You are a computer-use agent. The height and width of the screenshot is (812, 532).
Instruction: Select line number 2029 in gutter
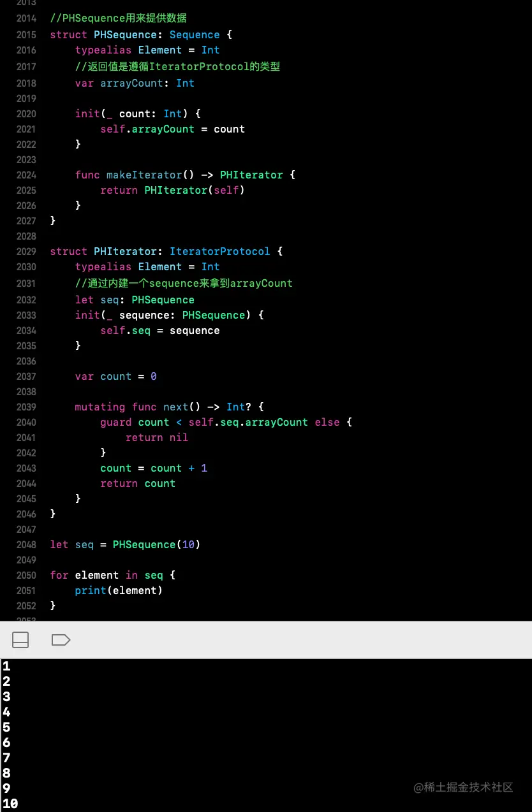point(26,252)
